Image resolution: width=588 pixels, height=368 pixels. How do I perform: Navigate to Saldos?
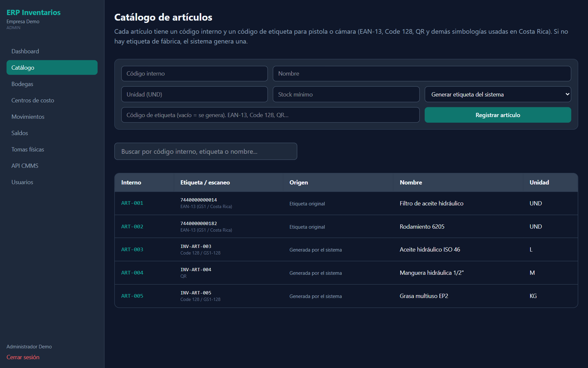point(52,133)
